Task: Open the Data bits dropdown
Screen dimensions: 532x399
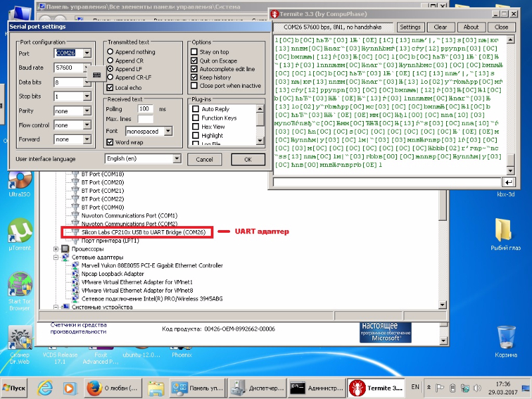Action: pyautogui.click(x=87, y=82)
